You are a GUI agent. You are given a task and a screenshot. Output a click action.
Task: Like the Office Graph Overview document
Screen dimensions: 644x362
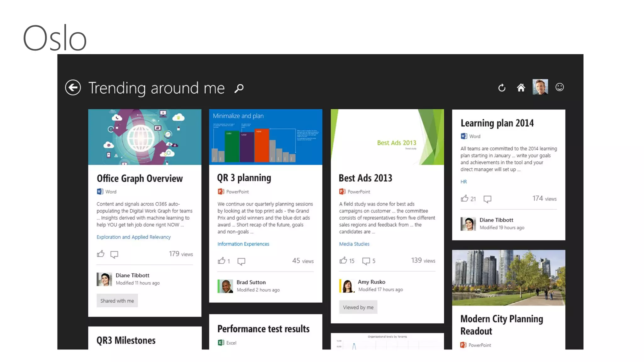point(101,254)
